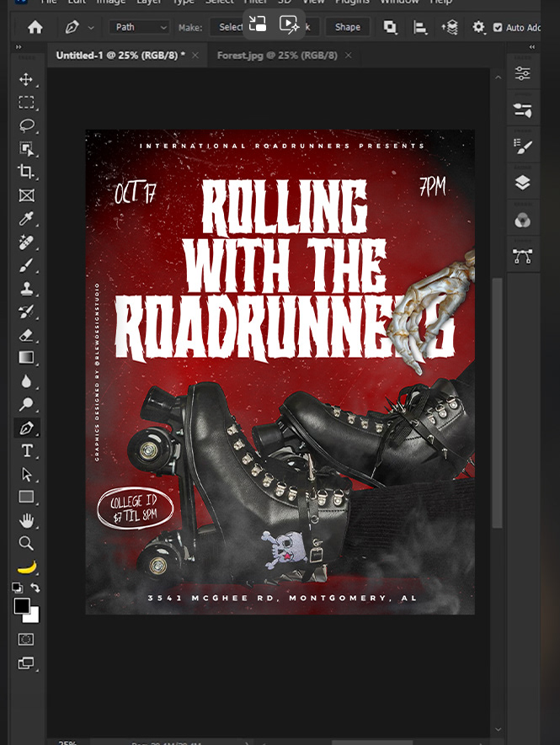Image resolution: width=560 pixels, height=745 pixels.
Task: Reset default foreground and background colors
Action: click(17, 588)
